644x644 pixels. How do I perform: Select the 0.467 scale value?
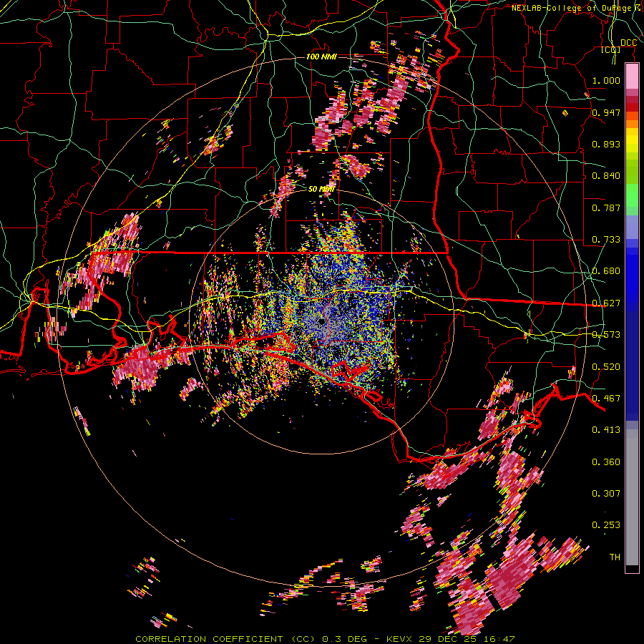point(606,399)
